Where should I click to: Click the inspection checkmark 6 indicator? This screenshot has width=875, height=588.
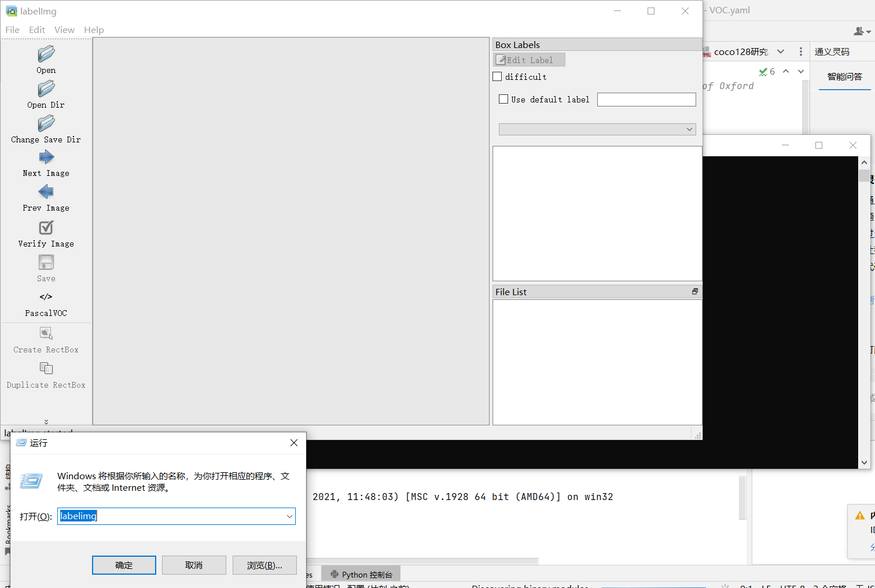point(767,72)
